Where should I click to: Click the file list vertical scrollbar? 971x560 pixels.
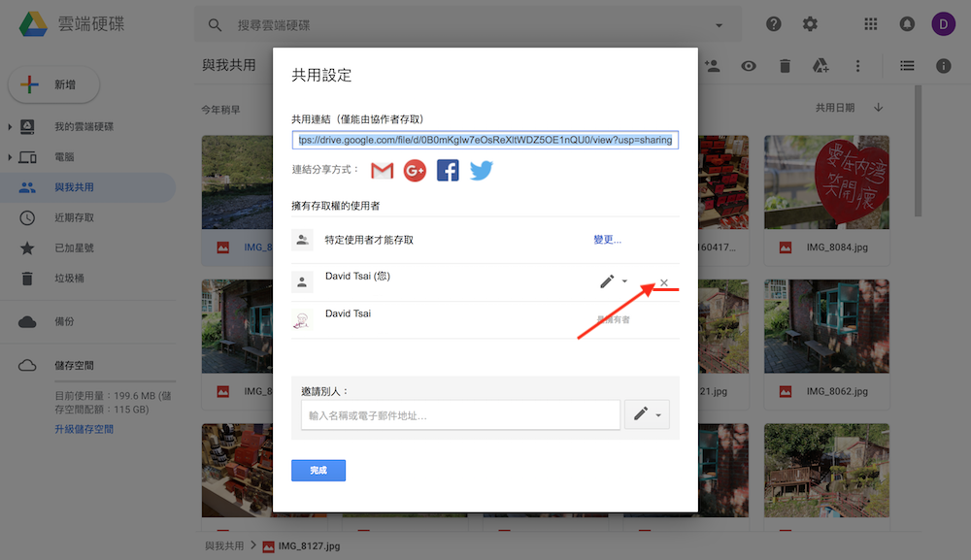[918, 151]
